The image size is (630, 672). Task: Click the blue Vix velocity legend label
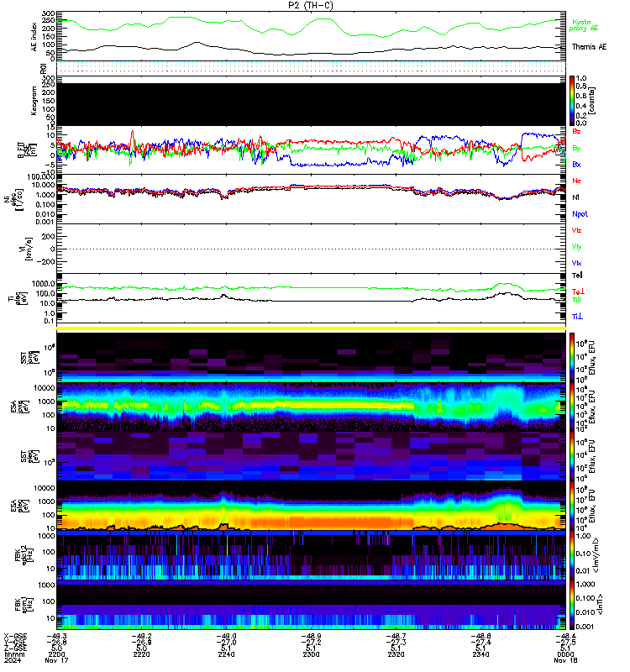(x=576, y=263)
